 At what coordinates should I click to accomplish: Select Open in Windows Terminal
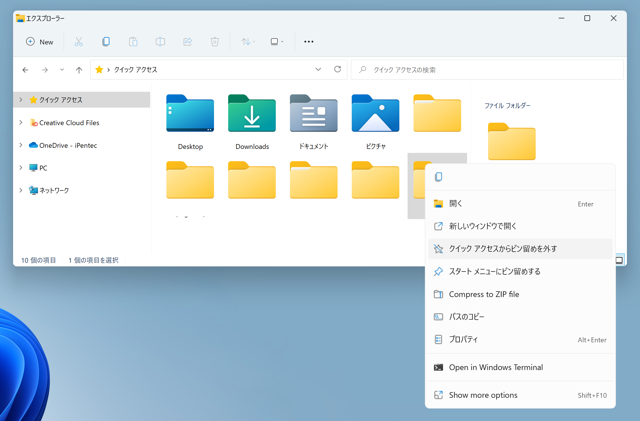pos(495,367)
